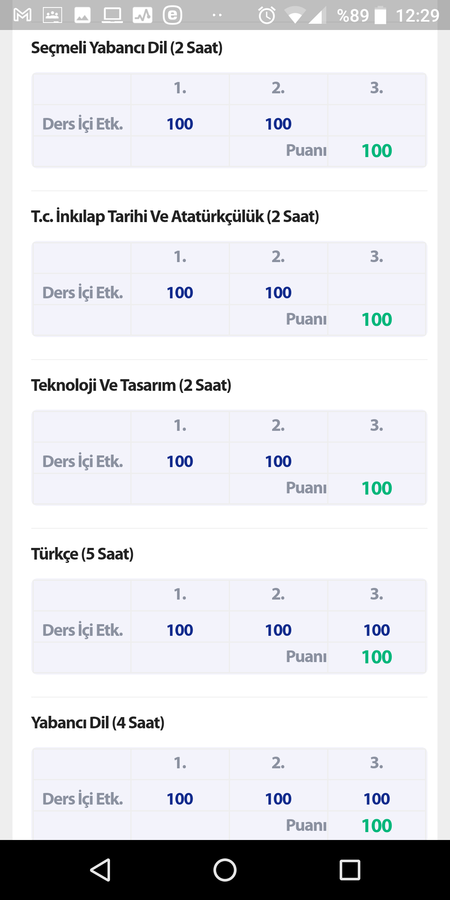Tap the laptop notification icon in status bar

112,15
